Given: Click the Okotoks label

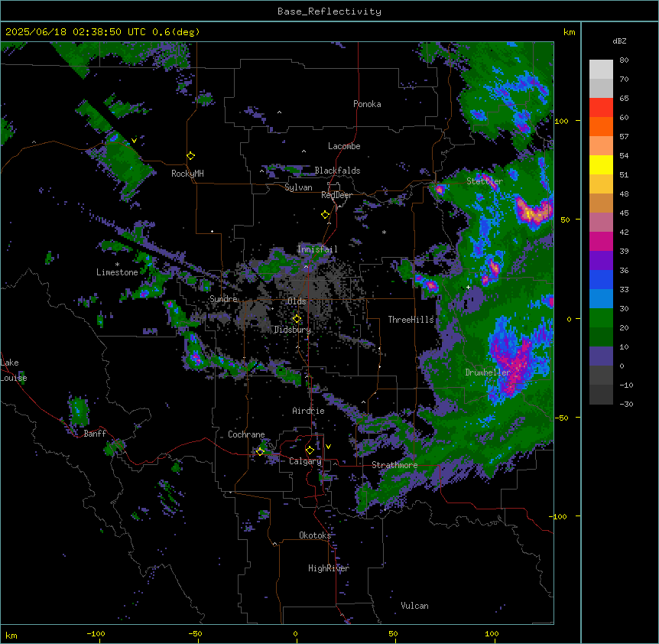Looking at the screenshot, I should pos(315,535).
